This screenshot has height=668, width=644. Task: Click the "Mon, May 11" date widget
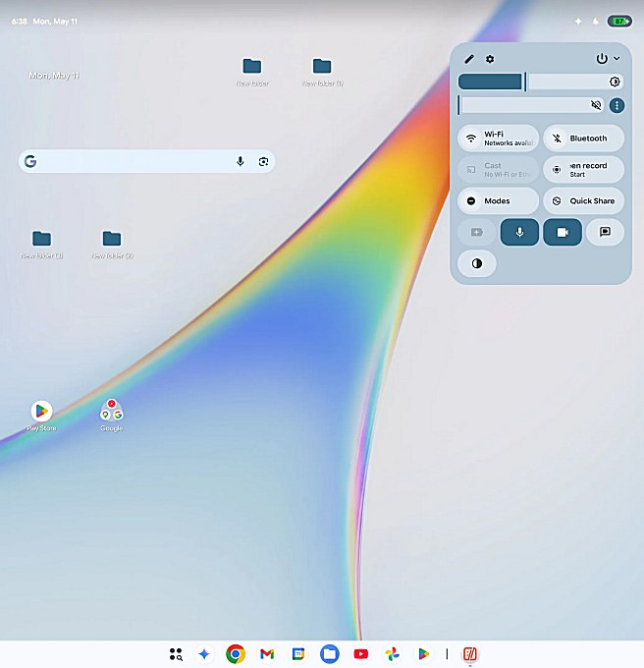tap(54, 76)
